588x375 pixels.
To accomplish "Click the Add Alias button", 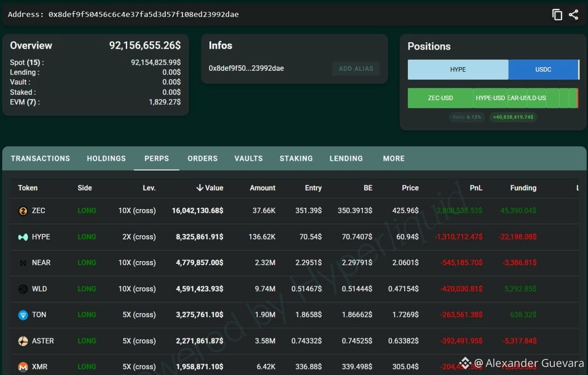I will [356, 68].
